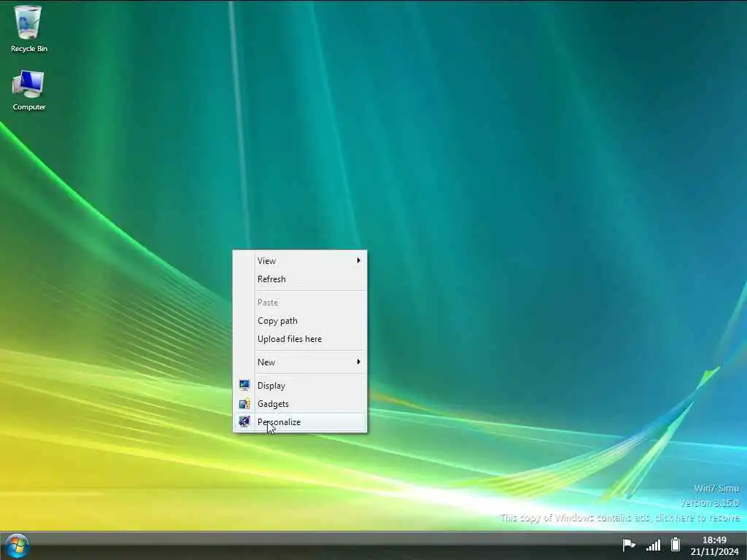
Task: Click the Gadgets icon in context menu
Action: 244,404
